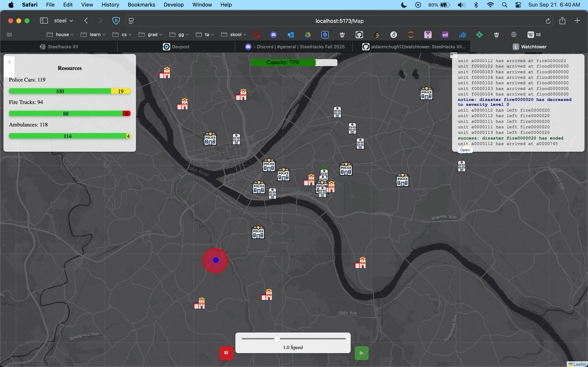The width and height of the screenshot is (588, 367).
Task: Pause the simulation
Action: 226,353
